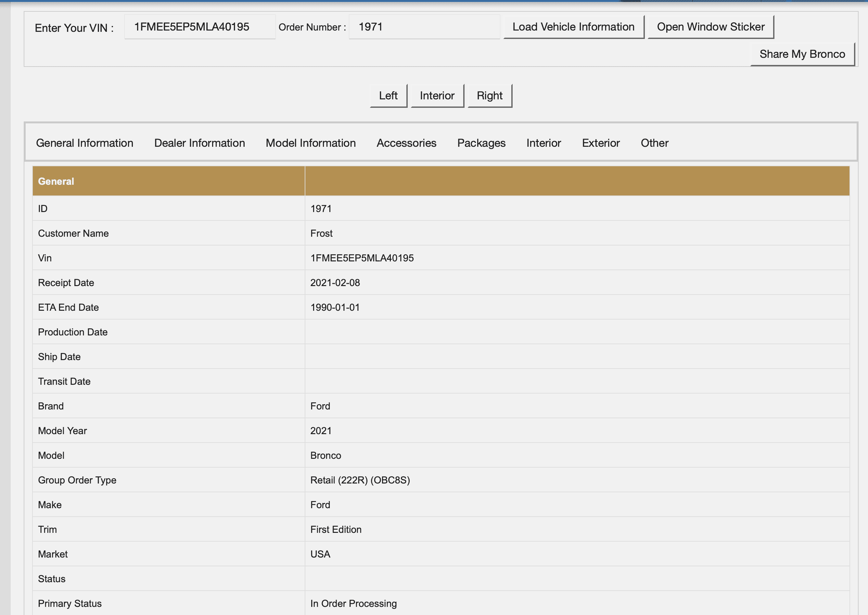Click the General table header
The image size is (868, 615).
point(56,182)
